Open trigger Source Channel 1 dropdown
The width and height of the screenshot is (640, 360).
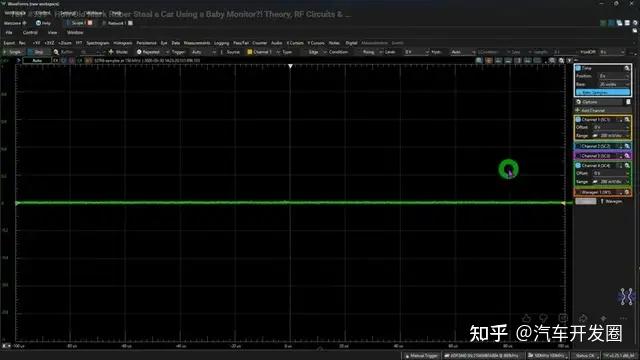point(260,52)
